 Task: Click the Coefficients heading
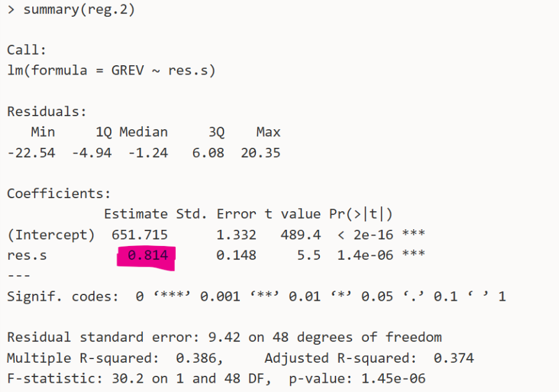(x=58, y=193)
